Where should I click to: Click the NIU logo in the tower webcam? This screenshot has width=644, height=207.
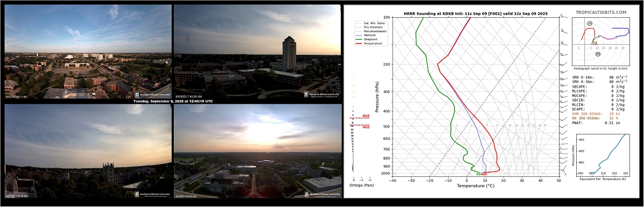(322, 94)
